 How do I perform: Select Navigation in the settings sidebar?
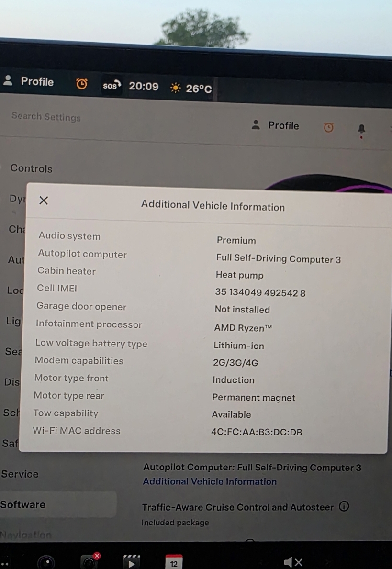26,535
